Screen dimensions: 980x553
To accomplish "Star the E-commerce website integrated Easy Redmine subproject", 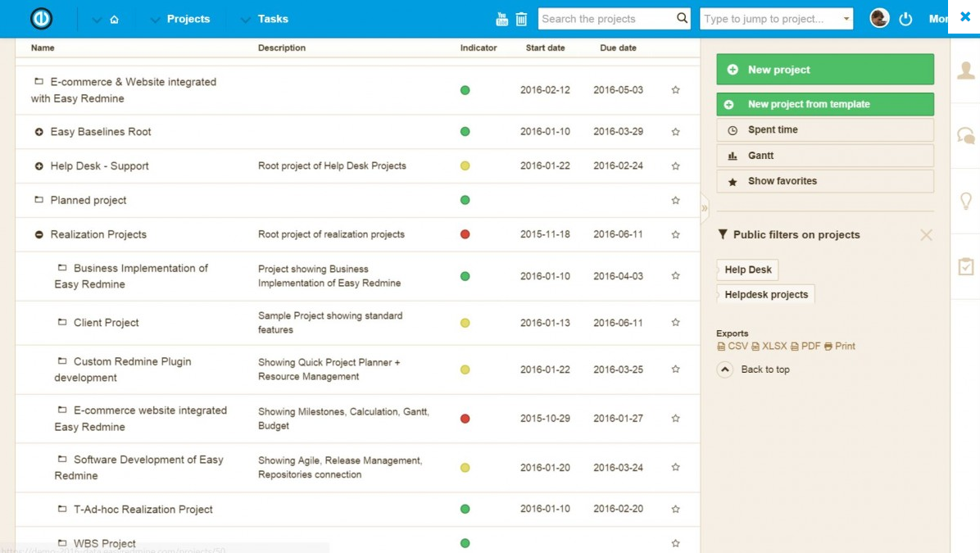I will point(676,419).
